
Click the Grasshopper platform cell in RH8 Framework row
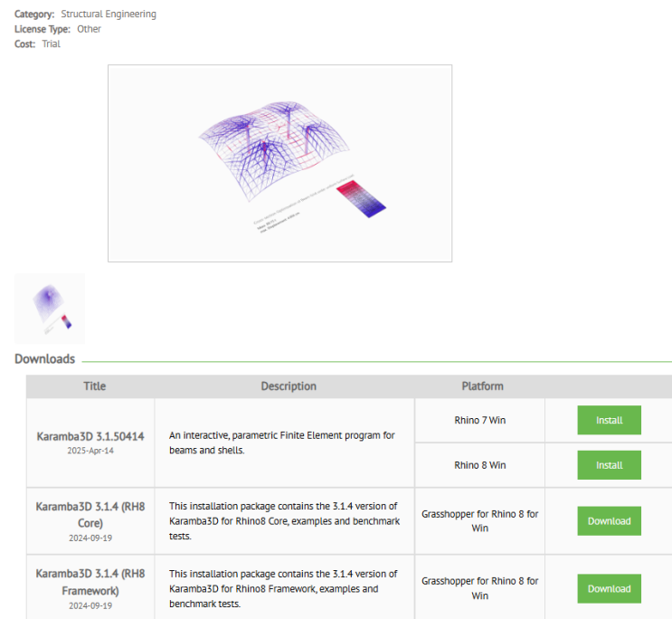pyautogui.click(x=480, y=588)
